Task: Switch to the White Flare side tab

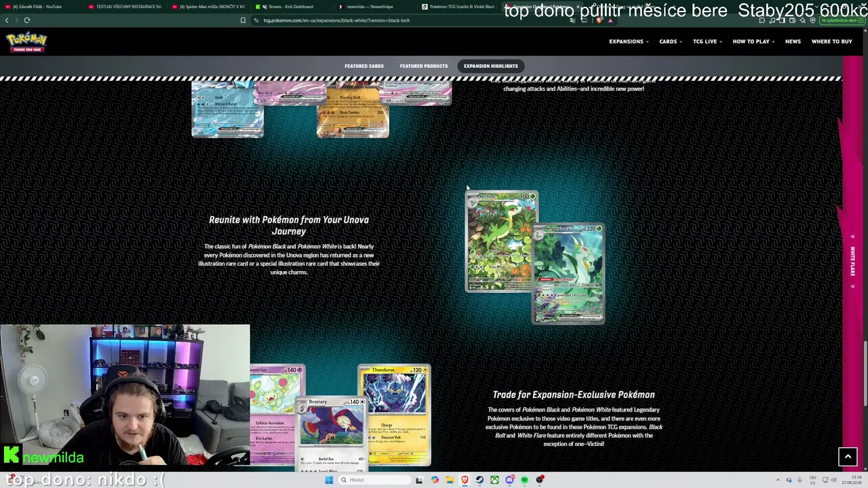Action: coord(853,262)
